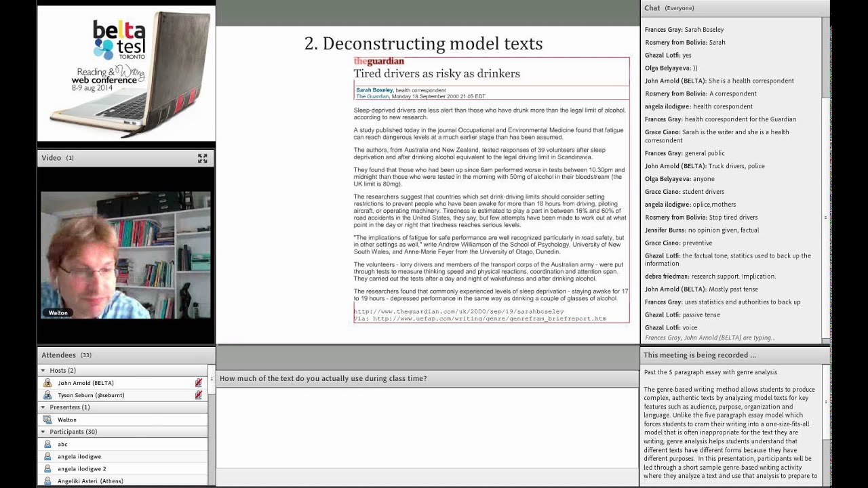Image resolution: width=868 pixels, height=488 pixels.
Task: Click John Arnold's muted microphone icon
Action: coord(199,383)
